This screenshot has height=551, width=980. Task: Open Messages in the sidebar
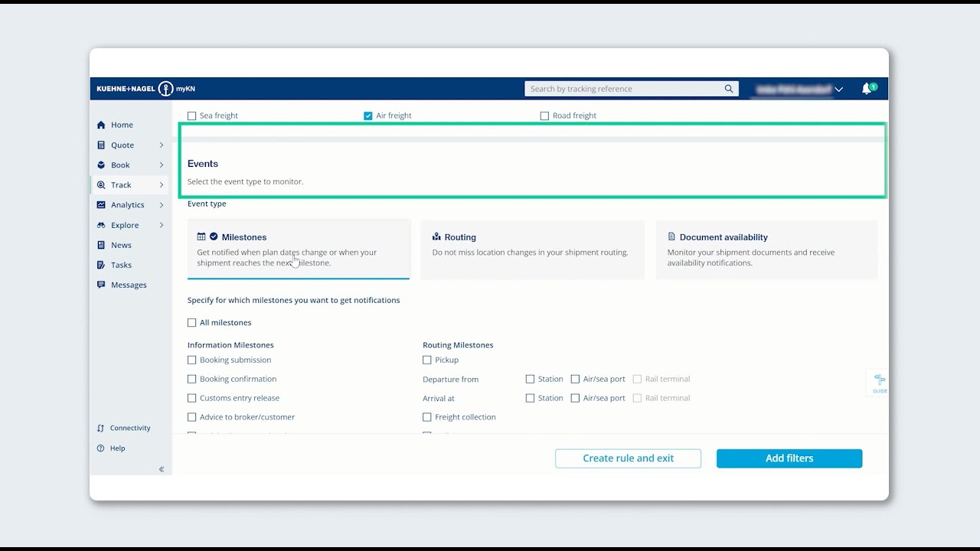[129, 285]
